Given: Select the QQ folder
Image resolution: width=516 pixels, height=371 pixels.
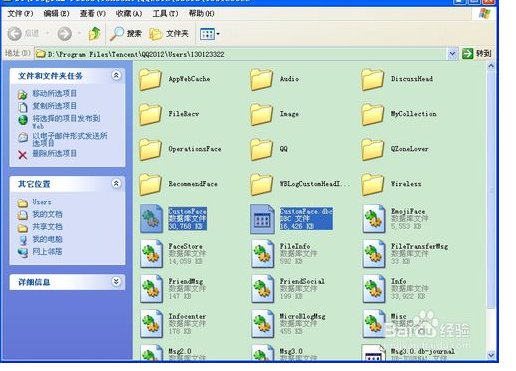Looking at the screenshot, I should [x=269, y=149].
